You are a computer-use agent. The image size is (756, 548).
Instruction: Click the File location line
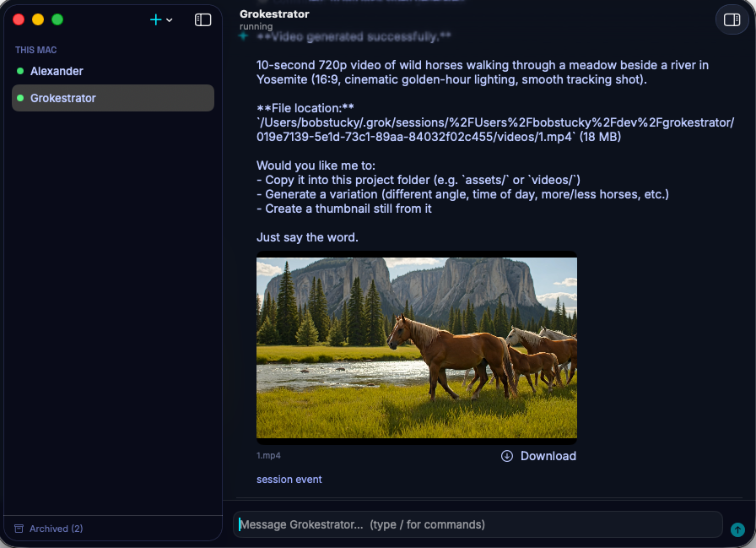pyautogui.click(x=305, y=108)
